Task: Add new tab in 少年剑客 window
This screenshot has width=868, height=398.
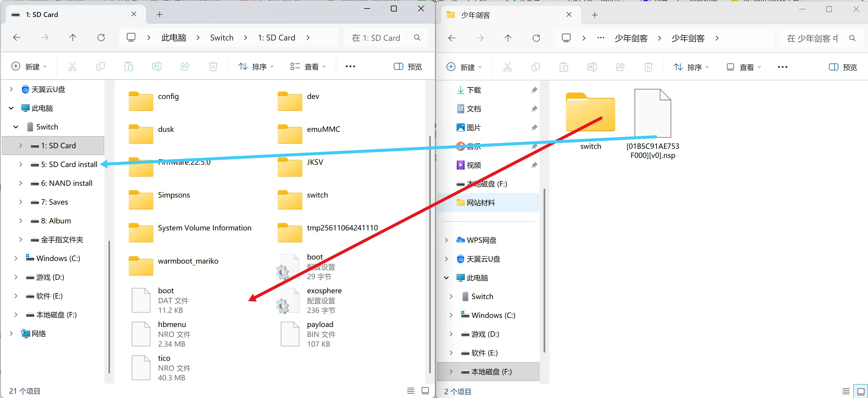Action: 595,15
